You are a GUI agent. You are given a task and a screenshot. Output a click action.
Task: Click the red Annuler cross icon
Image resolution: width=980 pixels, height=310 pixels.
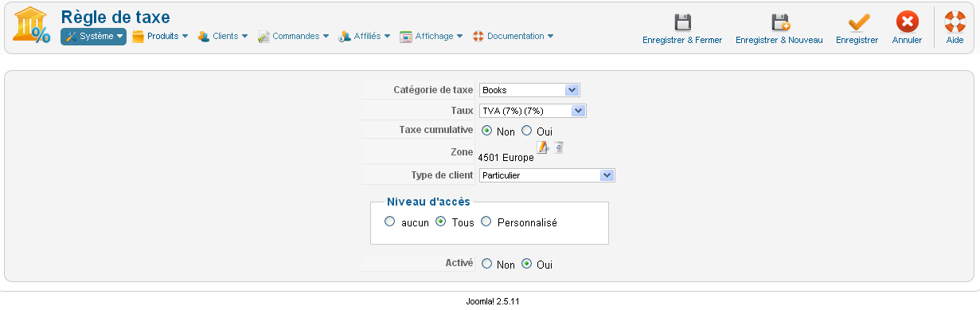point(907,22)
